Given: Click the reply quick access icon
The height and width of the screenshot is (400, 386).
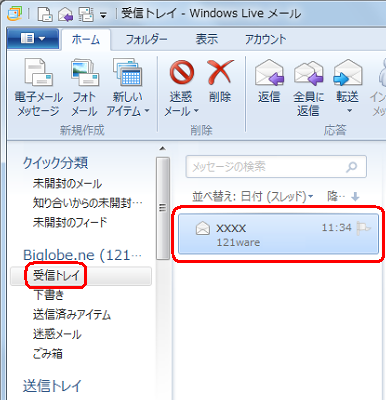Looking at the screenshot, I should (65, 14).
